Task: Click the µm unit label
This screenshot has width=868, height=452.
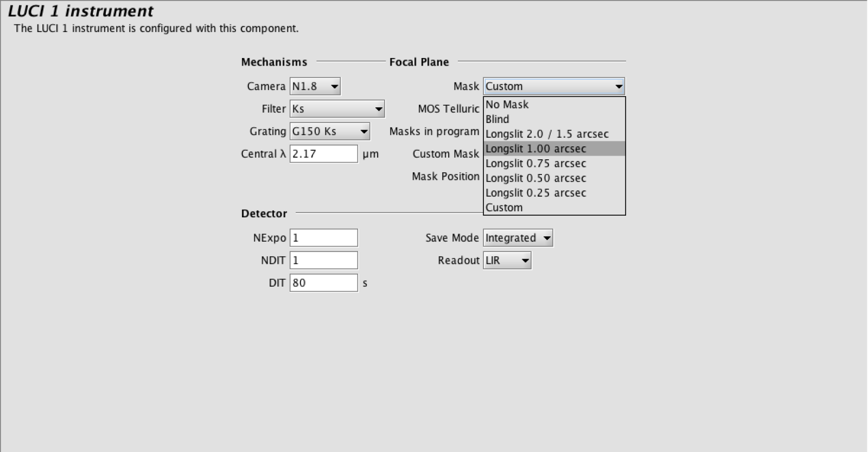Action: [x=371, y=154]
